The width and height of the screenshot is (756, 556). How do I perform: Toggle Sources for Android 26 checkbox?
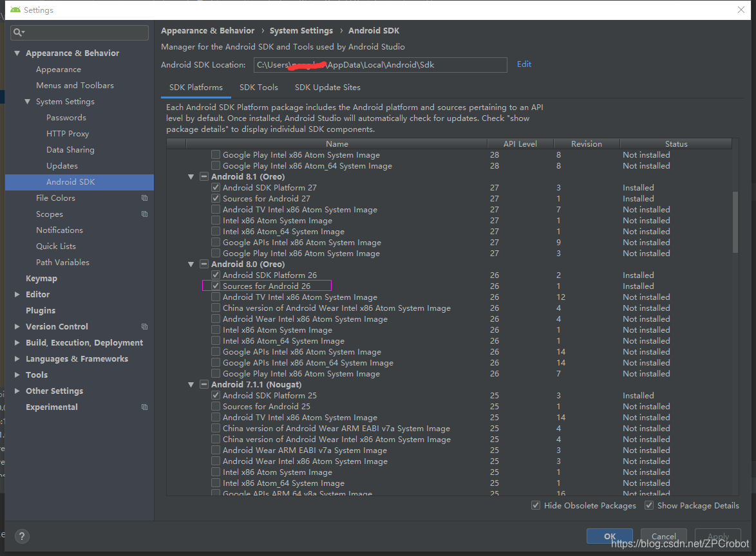216,286
